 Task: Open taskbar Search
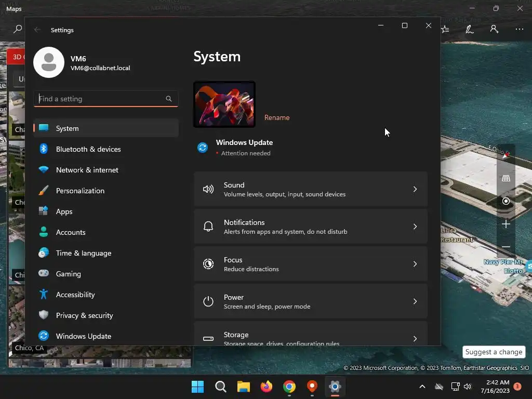pyautogui.click(x=220, y=387)
